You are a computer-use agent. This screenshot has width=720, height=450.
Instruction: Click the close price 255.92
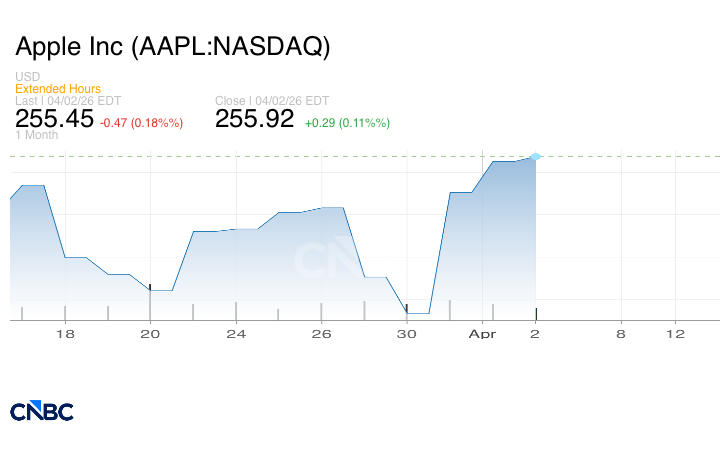click(255, 119)
